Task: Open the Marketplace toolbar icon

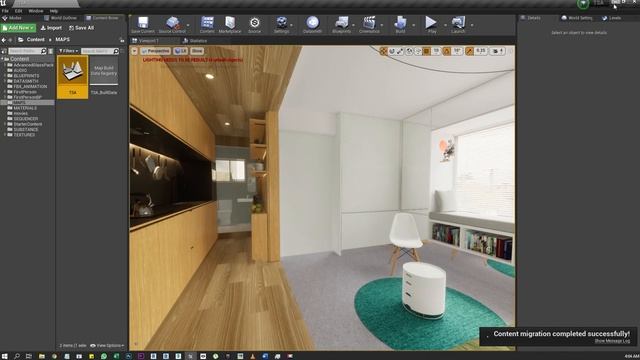Action: point(230,24)
